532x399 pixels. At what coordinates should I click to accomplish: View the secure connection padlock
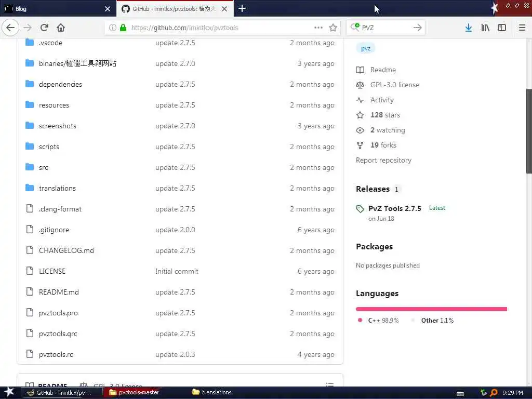click(123, 28)
